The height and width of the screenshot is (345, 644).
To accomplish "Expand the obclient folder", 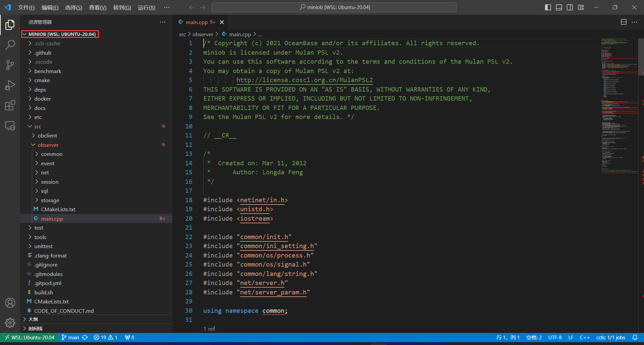I will (47, 135).
